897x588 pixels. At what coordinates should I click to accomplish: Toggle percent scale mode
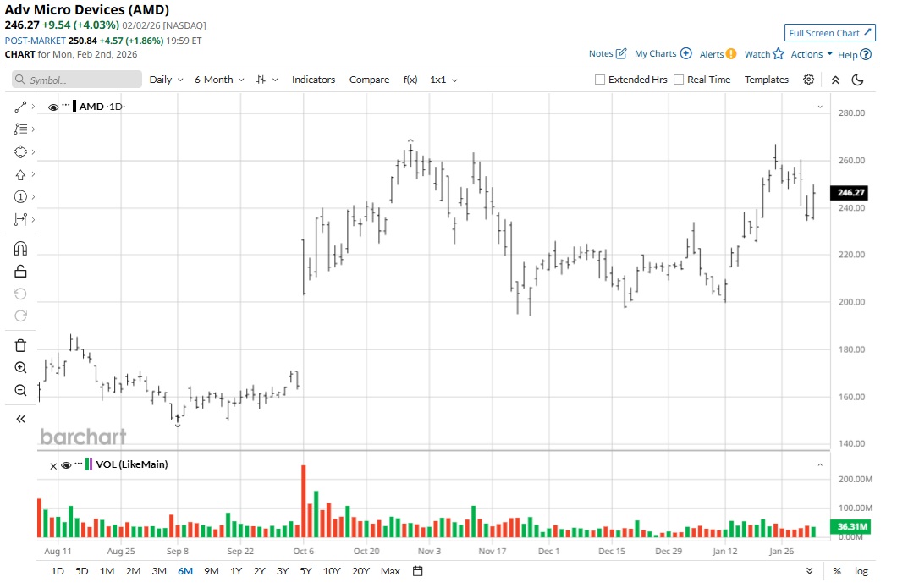[x=837, y=571]
